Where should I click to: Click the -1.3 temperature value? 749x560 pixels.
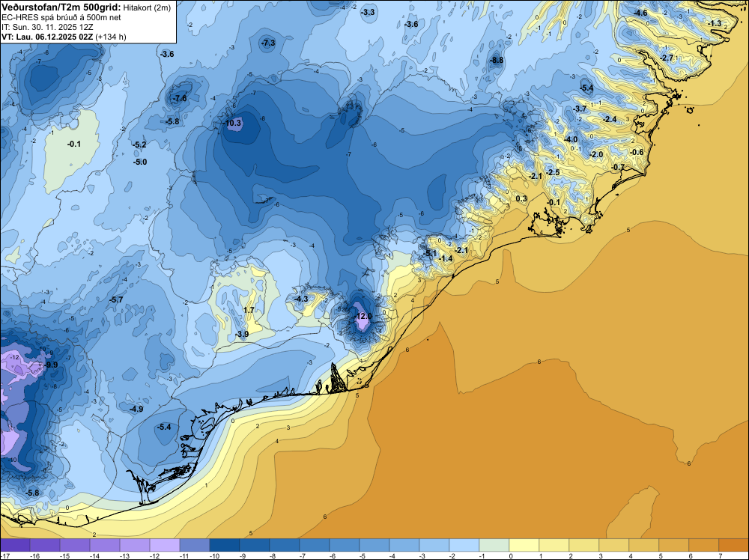click(715, 24)
